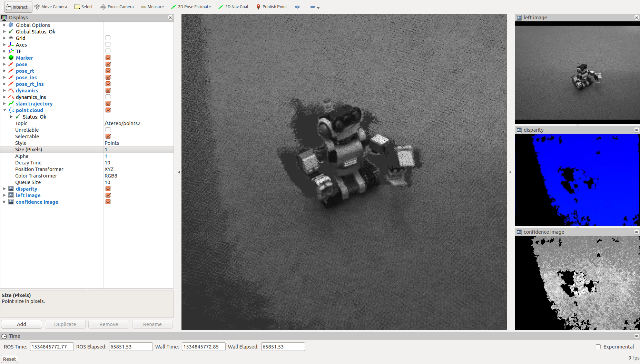The height and width of the screenshot is (364, 640).
Task: Uncheck the Marker display checkbox
Action: [x=108, y=58]
